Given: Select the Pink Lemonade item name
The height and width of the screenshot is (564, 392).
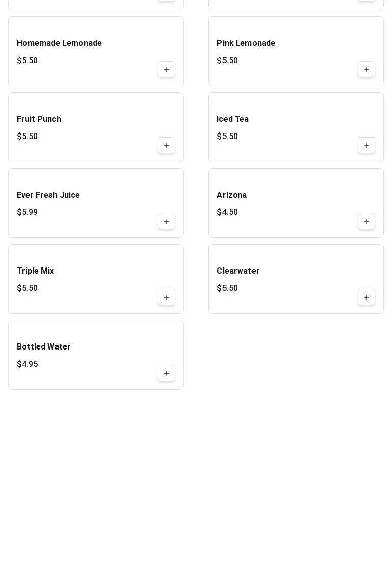Looking at the screenshot, I should (x=246, y=43).
